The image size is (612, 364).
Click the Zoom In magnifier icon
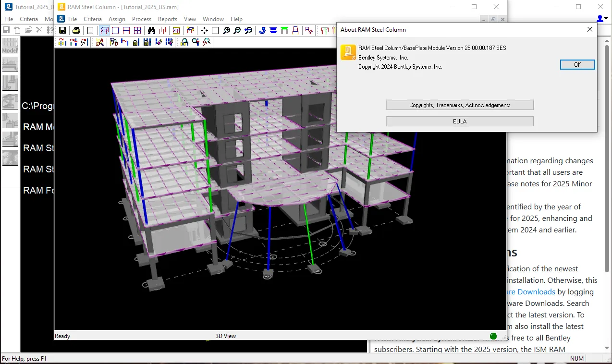226,30
